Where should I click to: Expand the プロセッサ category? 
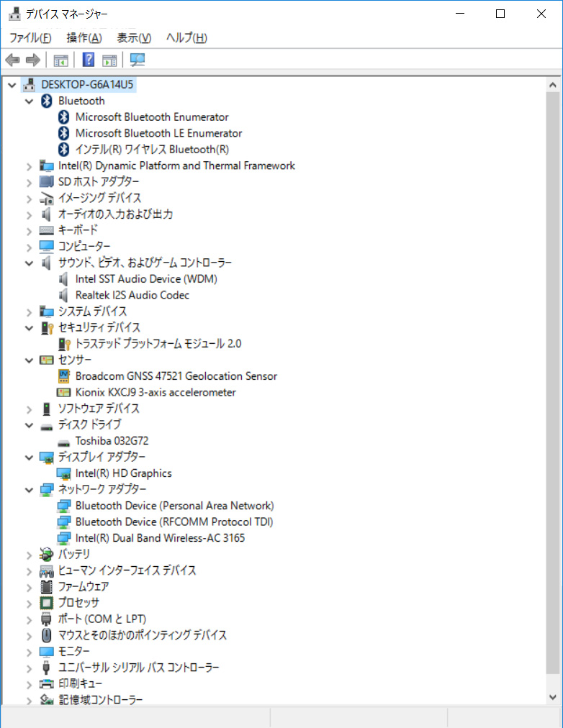(29, 603)
